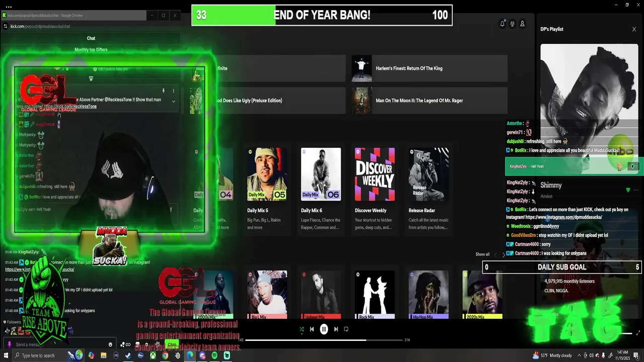
Task: View site information icon in Chrome
Action: tap(5, 26)
